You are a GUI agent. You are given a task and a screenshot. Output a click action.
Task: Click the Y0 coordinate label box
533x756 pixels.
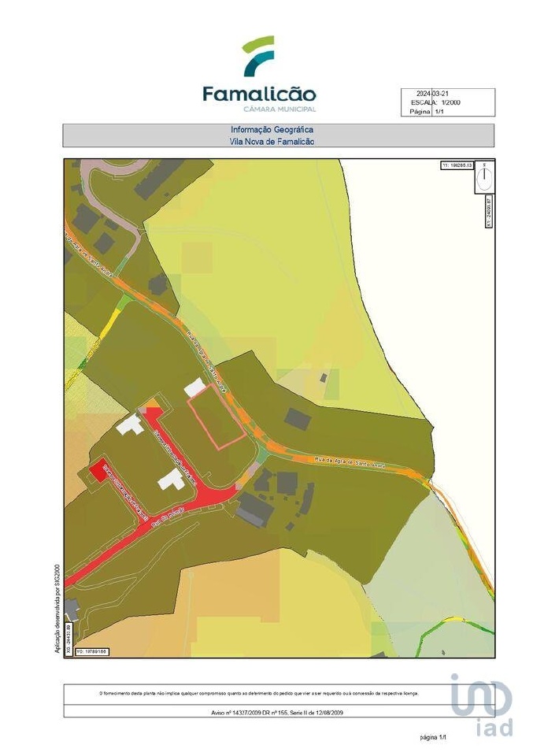coord(85,651)
